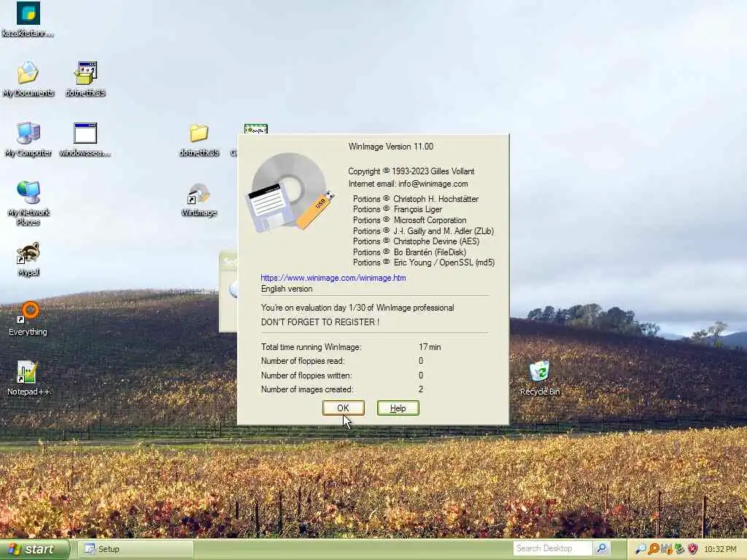Click the 10:32 PM taskbar clock
This screenshot has height=560, width=747.
(x=720, y=549)
